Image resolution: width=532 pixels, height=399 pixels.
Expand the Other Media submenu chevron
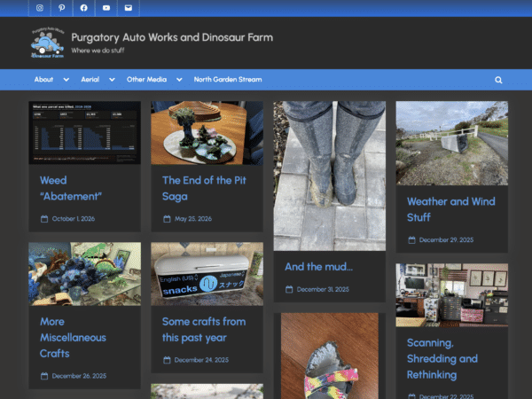pos(179,80)
